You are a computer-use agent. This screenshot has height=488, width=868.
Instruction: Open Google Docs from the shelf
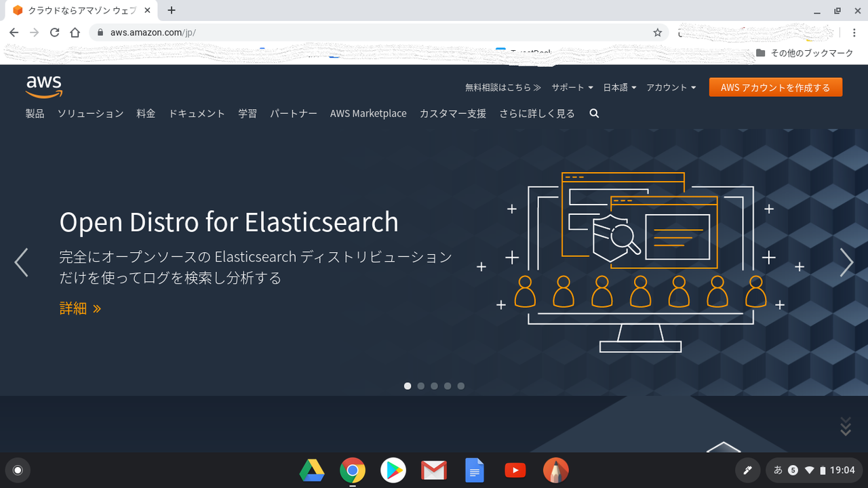click(475, 470)
